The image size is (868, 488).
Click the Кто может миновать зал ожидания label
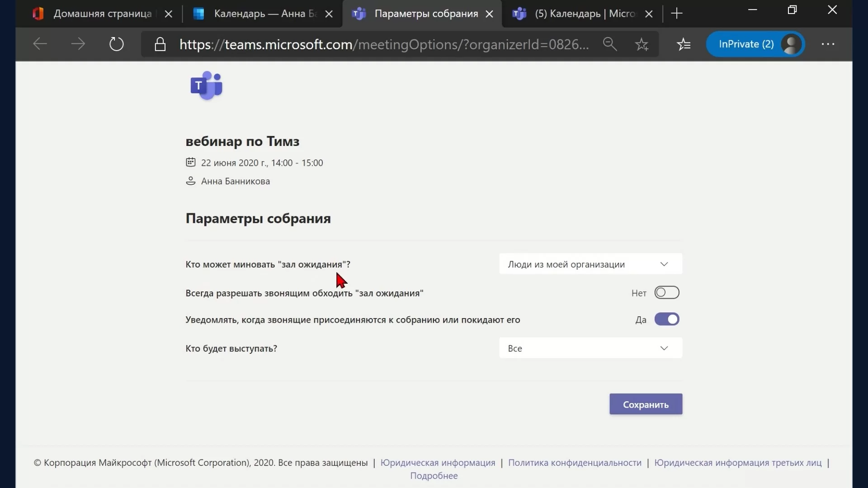[x=268, y=264]
